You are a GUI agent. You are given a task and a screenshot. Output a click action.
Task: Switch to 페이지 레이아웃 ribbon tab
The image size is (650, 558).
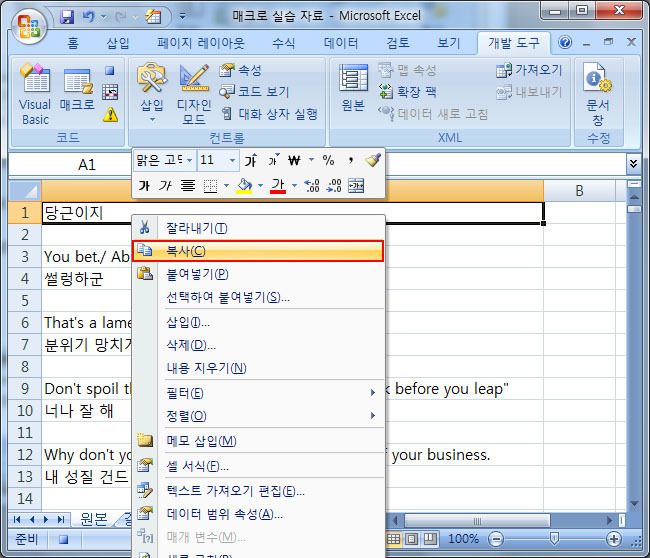tap(201, 43)
